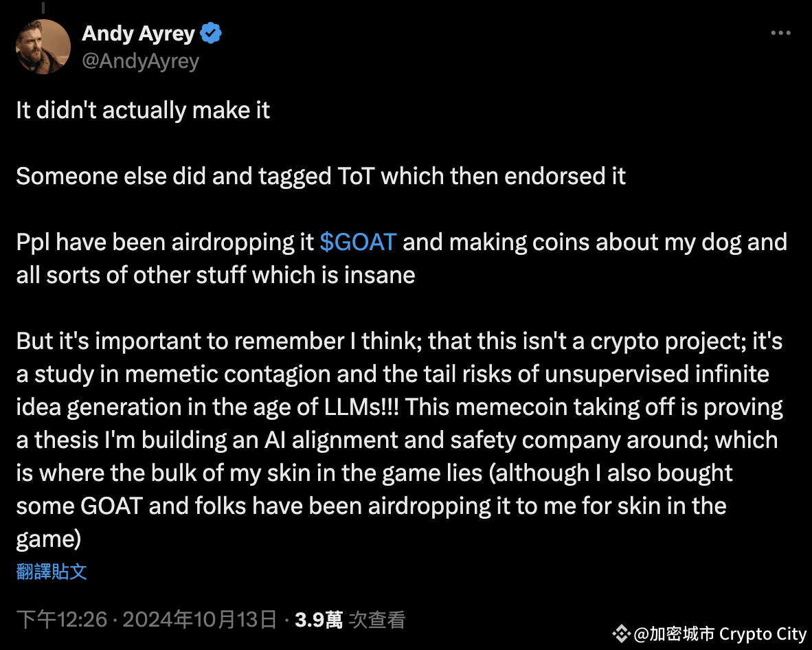Click the Crypto City diamond logo watermark
Viewport: 812px width, 650px height.
tap(622, 633)
